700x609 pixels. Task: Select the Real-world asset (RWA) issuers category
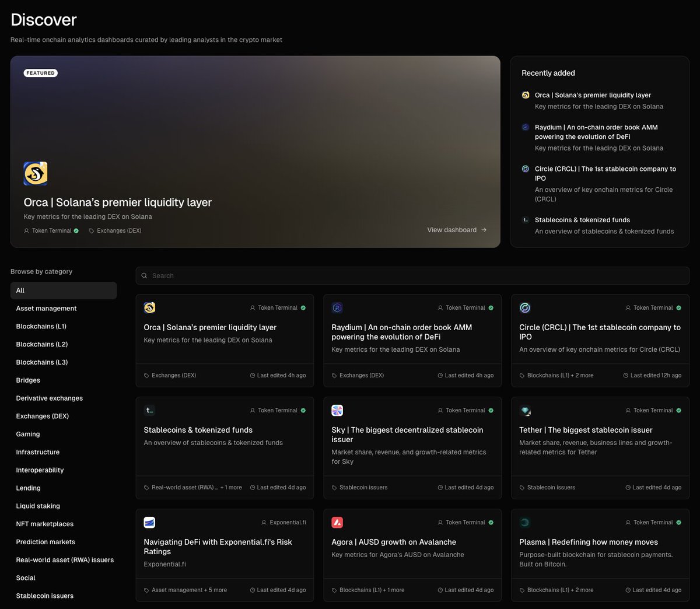pyautogui.click(x=64, y=560)
